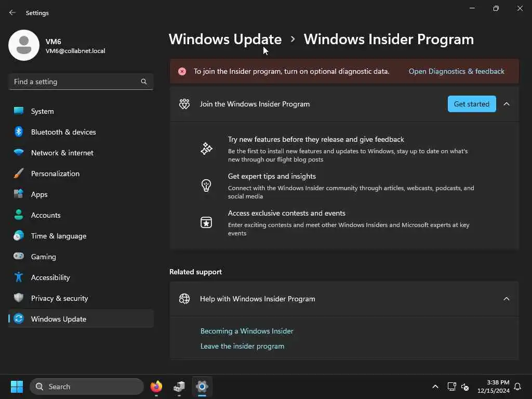Screen dimensions: 532x399
Task: Click the Related support heading
Action: 195,272
